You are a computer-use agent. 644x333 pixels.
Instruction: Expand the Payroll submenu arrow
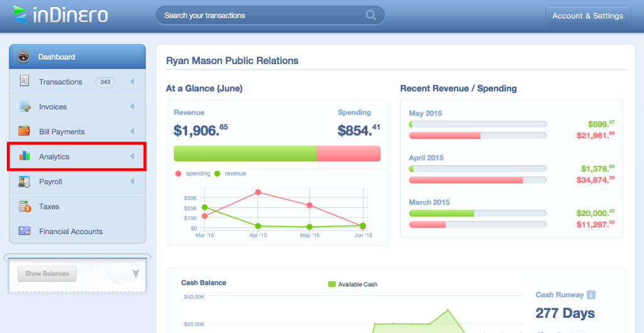pyautogui.click(x=132, y=181)
